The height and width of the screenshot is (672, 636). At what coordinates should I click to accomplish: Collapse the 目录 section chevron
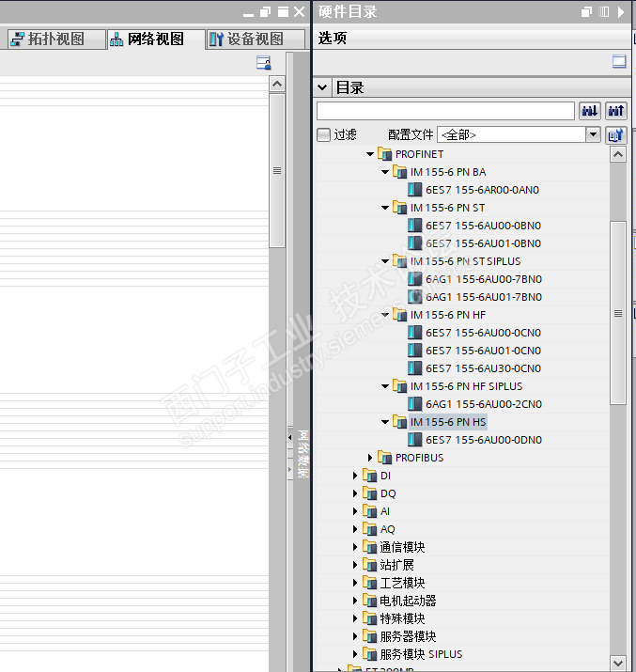[322, 87]
